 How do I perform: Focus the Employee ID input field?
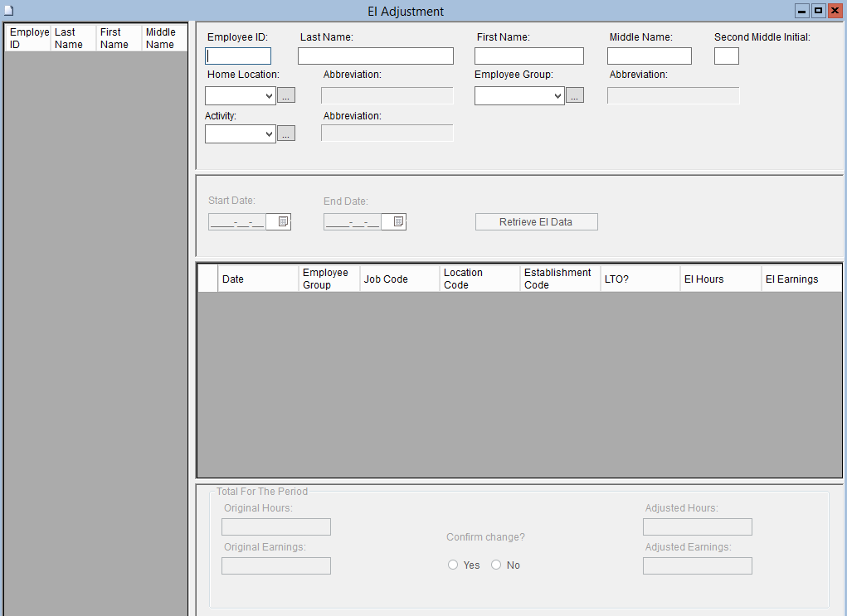coord(238,56)
